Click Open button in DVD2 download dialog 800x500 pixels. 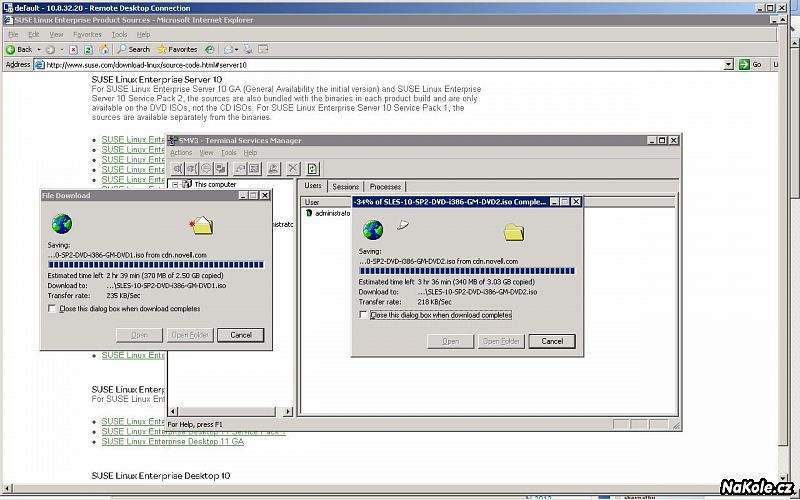(451, 341)
